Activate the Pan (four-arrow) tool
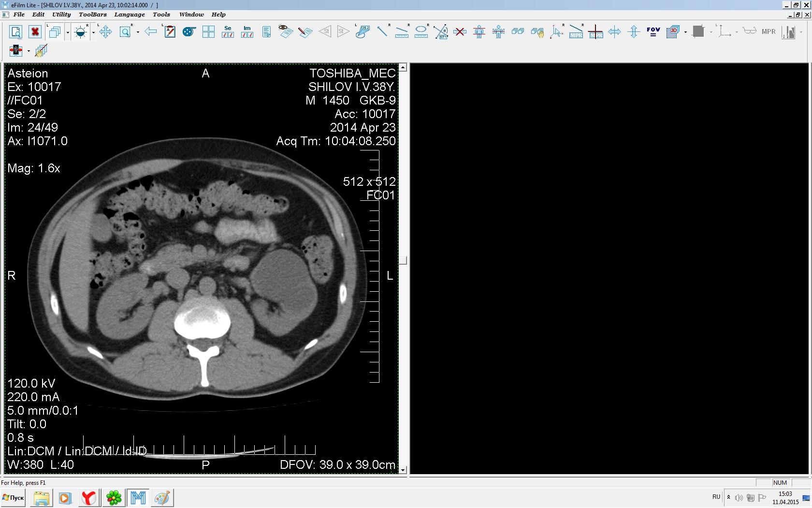Screen dimensions: 812x508 pyautogui.click(x=105, y=32)
